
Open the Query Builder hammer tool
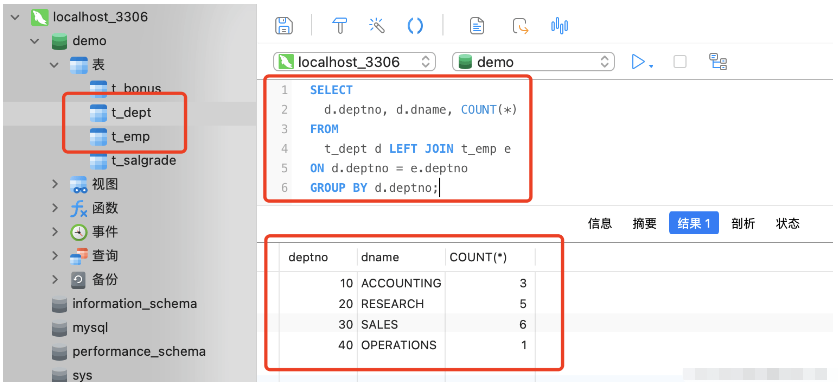tap(339, 25)
